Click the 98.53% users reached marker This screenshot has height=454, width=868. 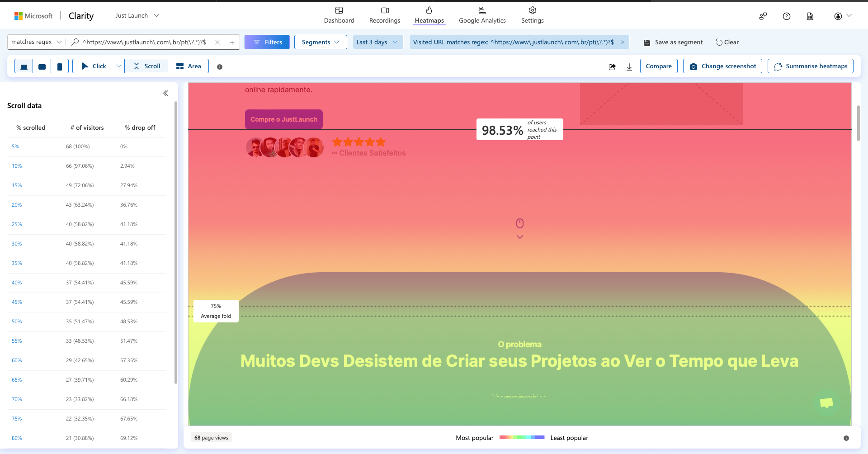tap(520, 129)
